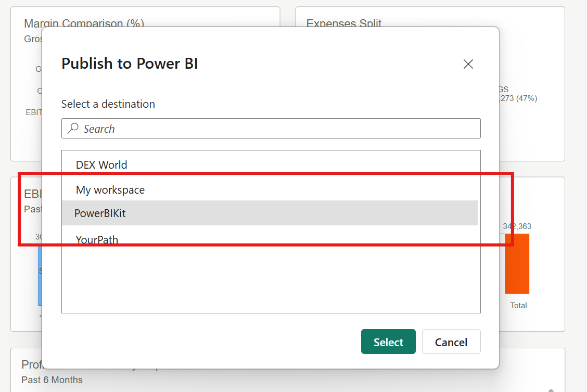Close the Publish to Power BI dialog
This screenshot has width=587, height=392.
468,64
